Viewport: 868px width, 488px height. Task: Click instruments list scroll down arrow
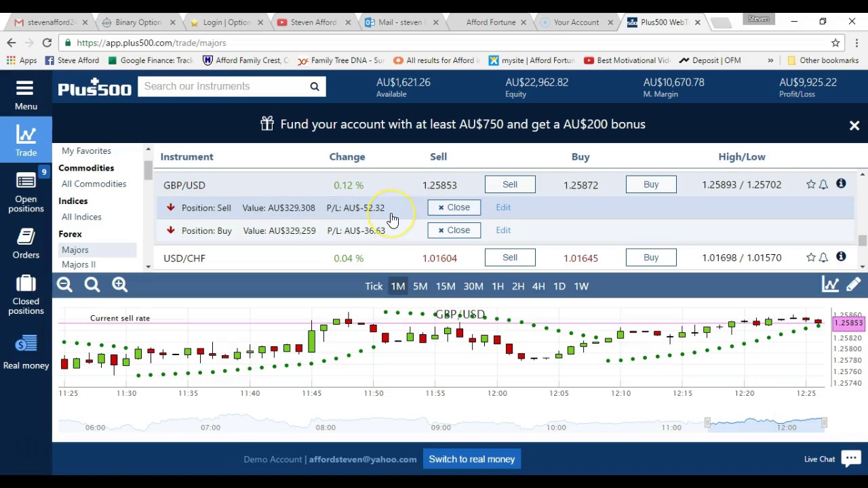tap(862, 266)
